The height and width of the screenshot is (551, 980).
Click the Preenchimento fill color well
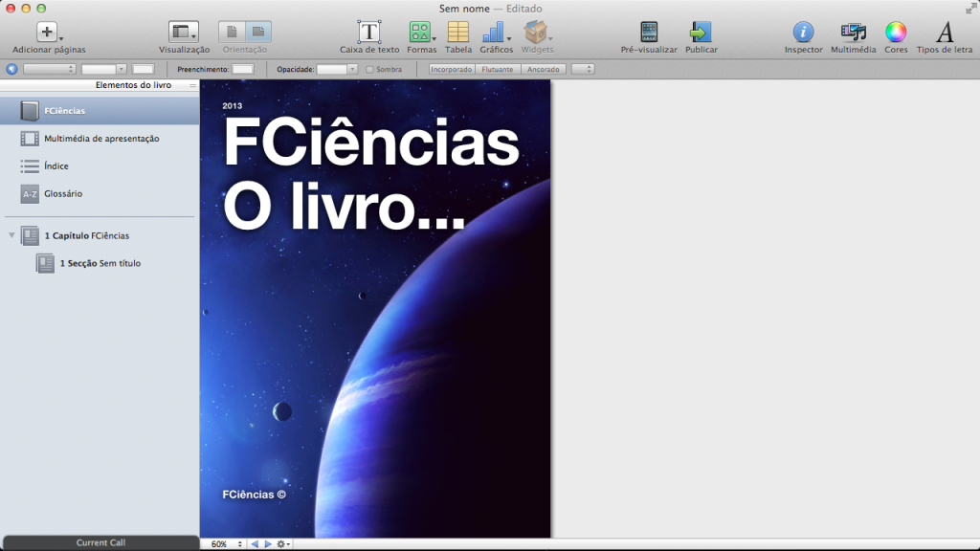[243, 69]
